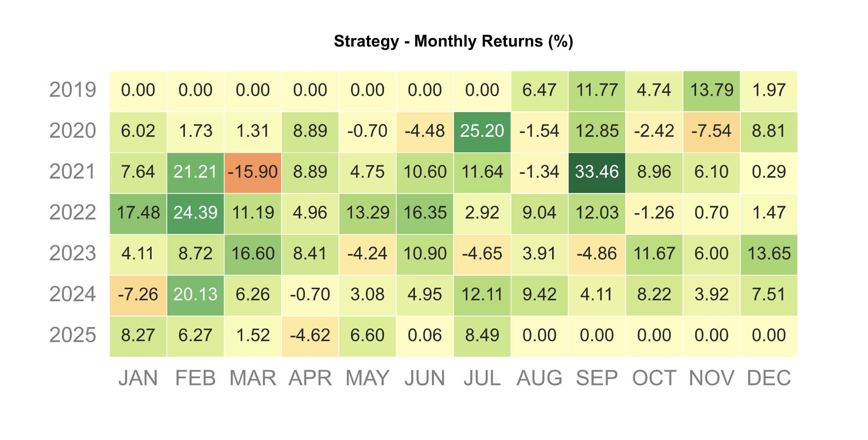This screenshot has width=868, height=440.
Task: Select the December 2023 cell showing 13.65
Action: pyautogui.click(x=769, y=254)
